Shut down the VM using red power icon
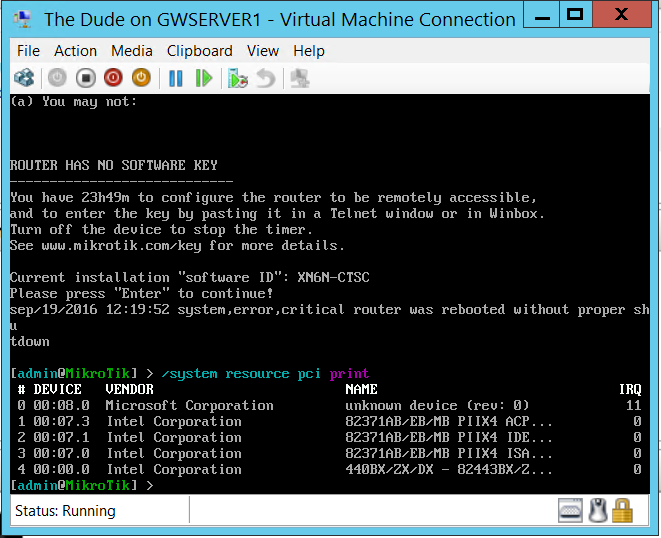Viewport: 661px width, 538px height. (113, 78)
